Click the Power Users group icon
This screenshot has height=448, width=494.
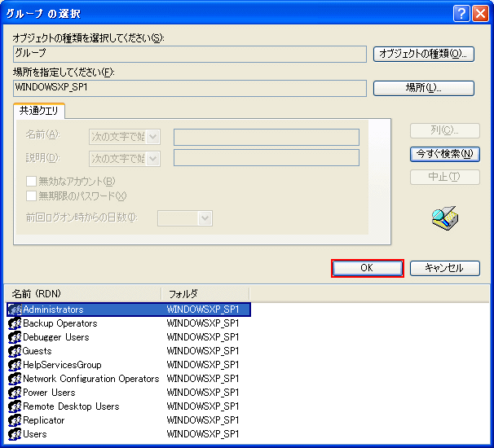(15, 393)
